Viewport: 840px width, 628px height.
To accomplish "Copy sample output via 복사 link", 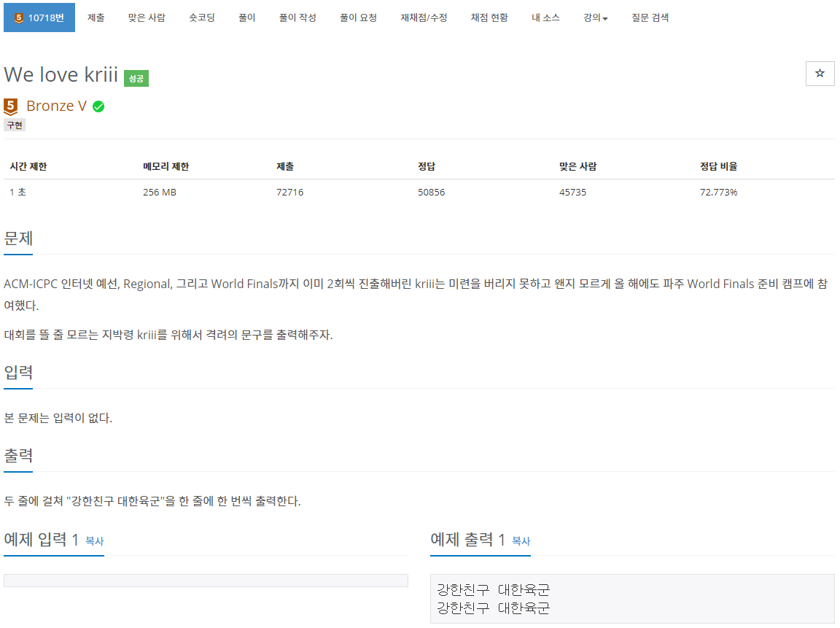I will click(521, 540).
